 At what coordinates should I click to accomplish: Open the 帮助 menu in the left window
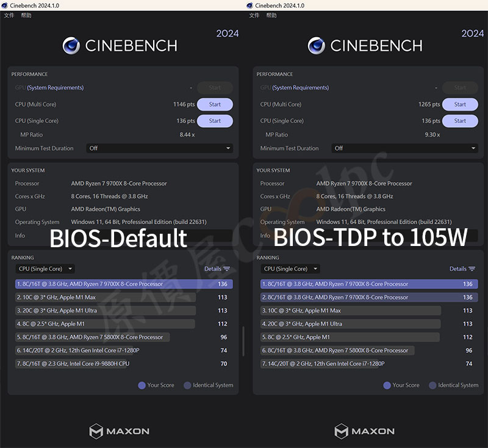pyautogui.click(x=26, y=15)
